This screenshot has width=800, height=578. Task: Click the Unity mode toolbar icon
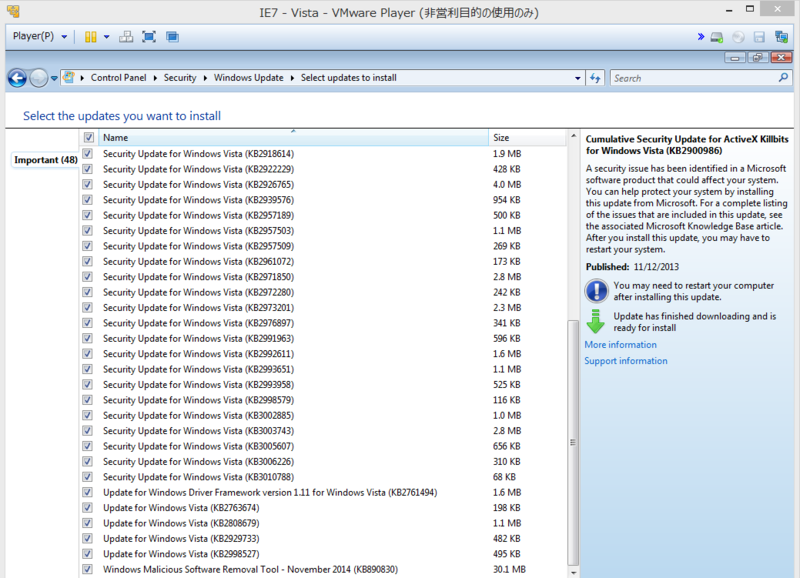click(172, 37)
